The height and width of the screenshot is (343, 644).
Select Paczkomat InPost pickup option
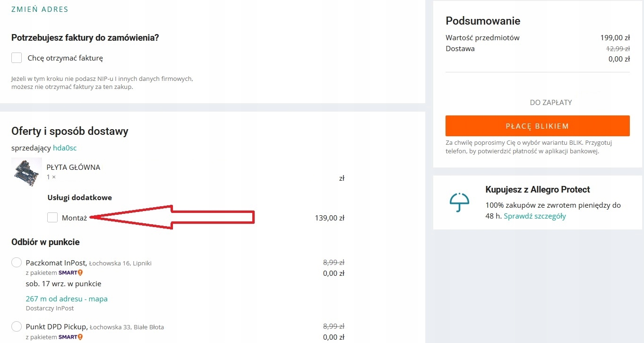point(17,263)
